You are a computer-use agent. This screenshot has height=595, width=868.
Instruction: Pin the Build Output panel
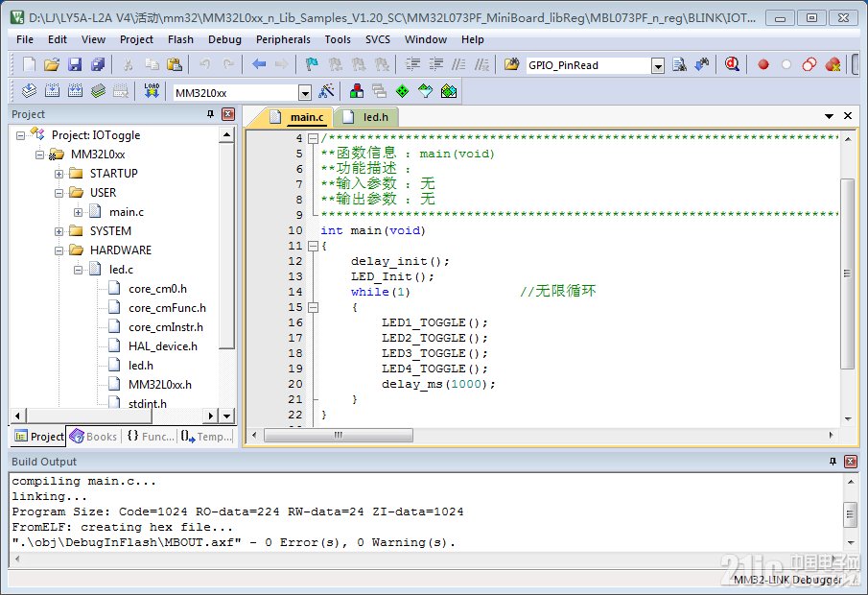(833, 461)
